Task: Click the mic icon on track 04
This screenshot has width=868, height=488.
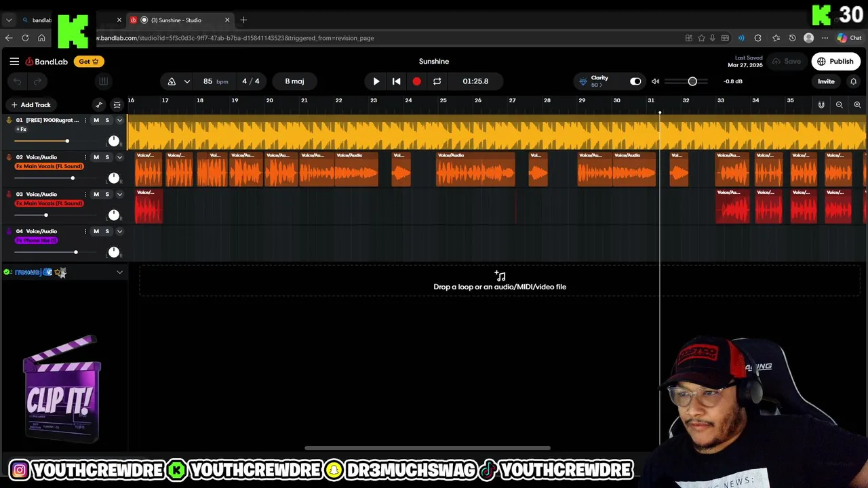Action: pyautogui.click(x=9, y=232)
